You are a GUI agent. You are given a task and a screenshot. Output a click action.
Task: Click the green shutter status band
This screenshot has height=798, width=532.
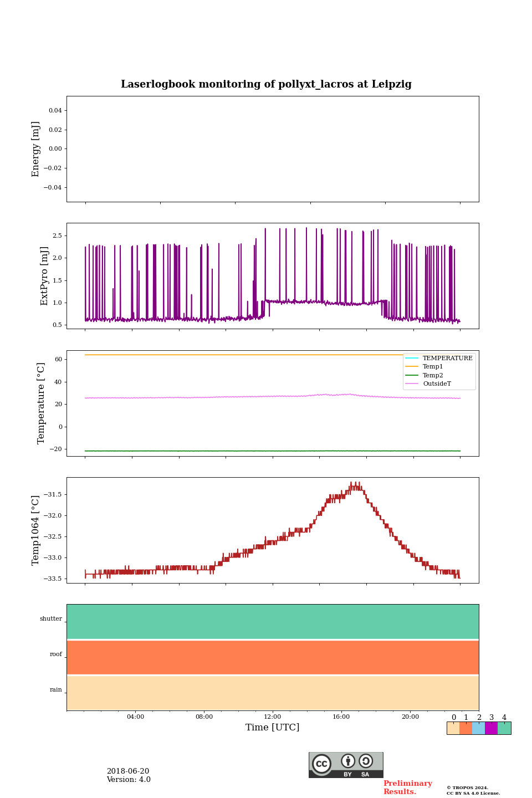point(273,622)
